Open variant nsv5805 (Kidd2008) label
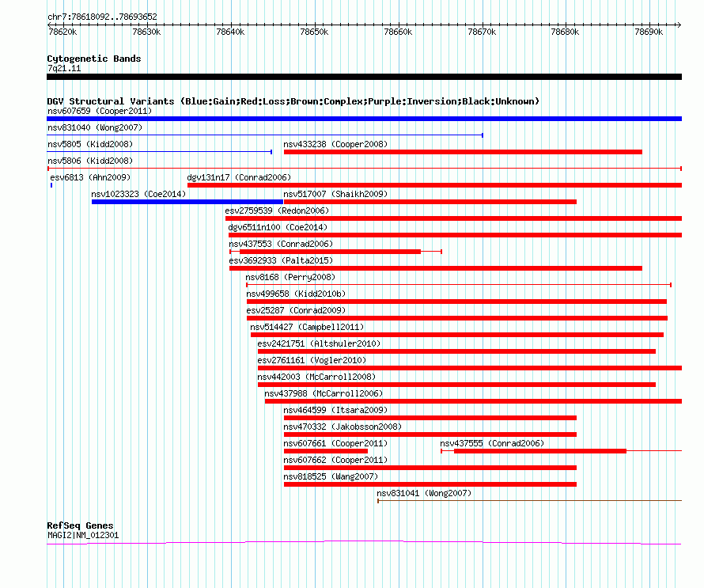 coord(90,144)
